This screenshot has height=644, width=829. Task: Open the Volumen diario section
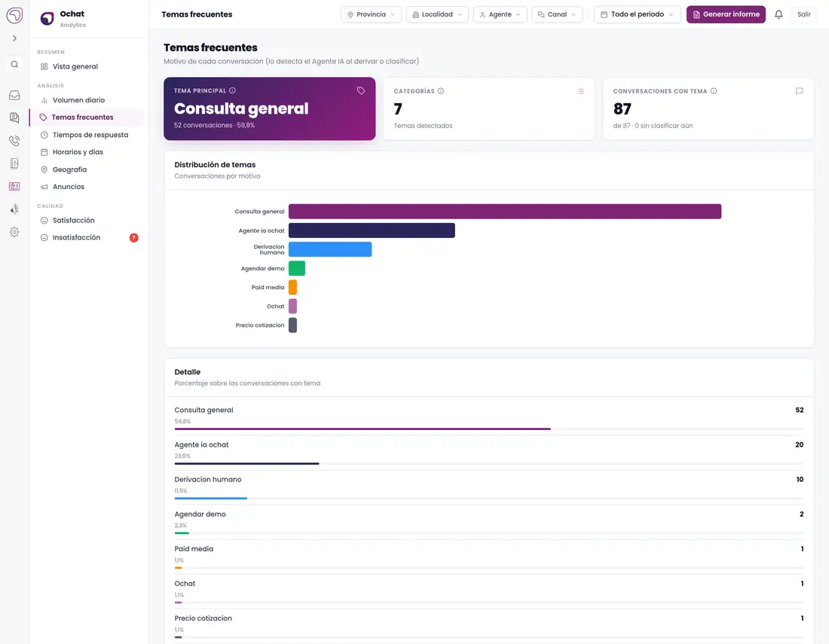87,100
